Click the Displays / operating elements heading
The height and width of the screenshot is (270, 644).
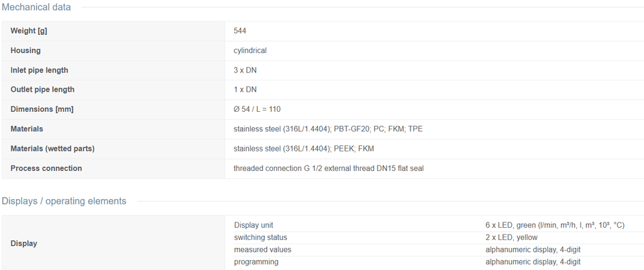coord(64,201)
